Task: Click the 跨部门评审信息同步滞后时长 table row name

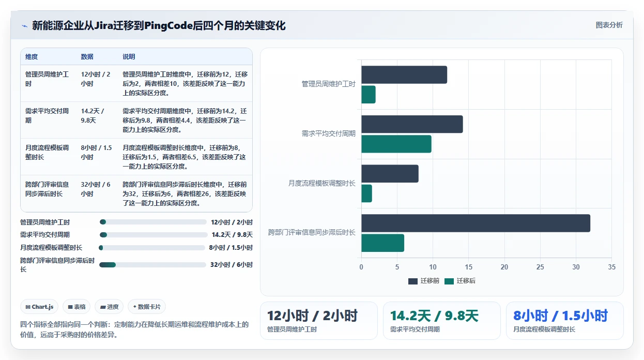Action: 47,189
